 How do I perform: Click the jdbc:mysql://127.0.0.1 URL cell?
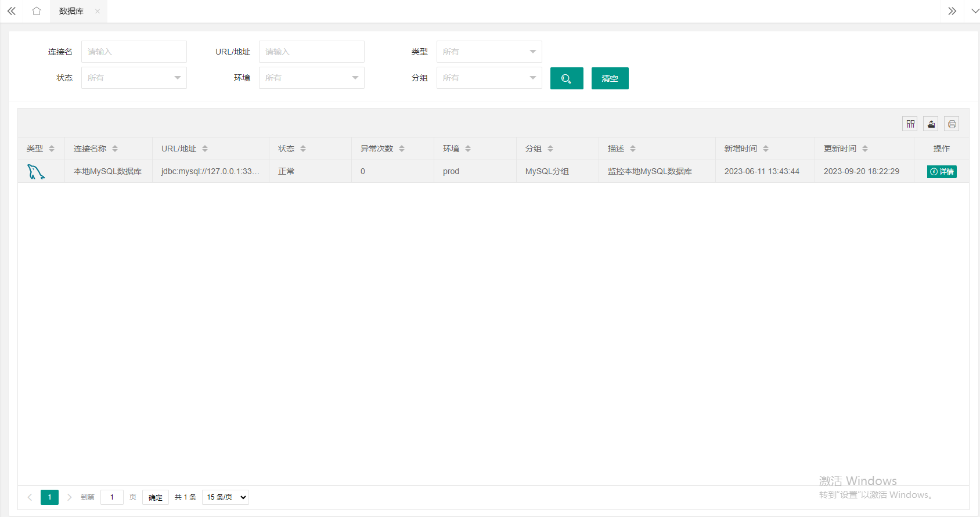(210, 171)
